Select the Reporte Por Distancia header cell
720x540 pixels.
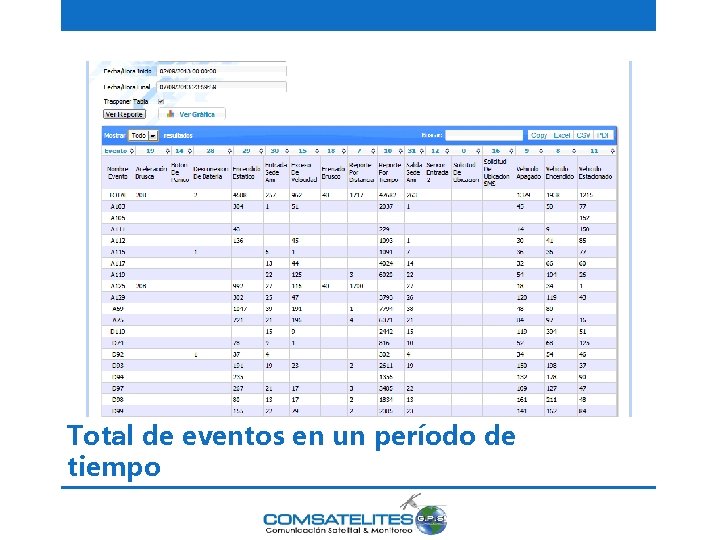[x=361, y=173]
